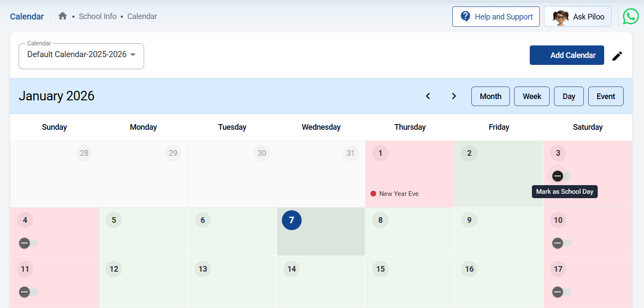Toggle January 10 as school day
Viewport: 644px width, 308px height.
click(561, 243)
